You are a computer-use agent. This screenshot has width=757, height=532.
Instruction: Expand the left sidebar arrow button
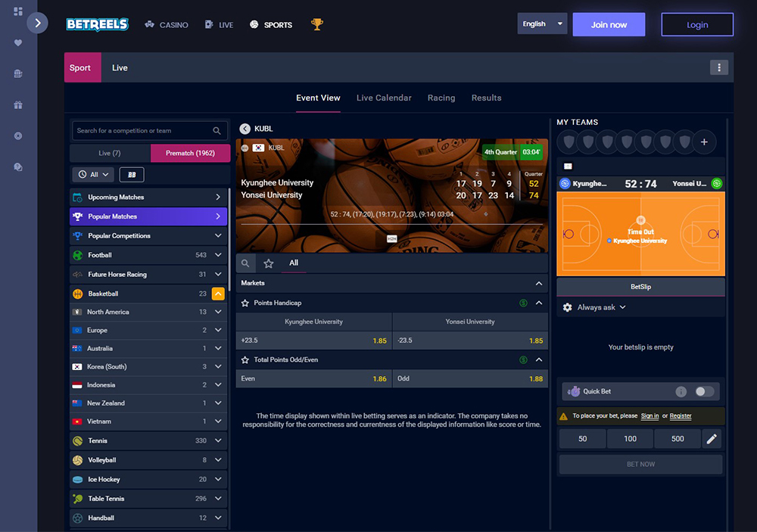[x=38, y=23]
